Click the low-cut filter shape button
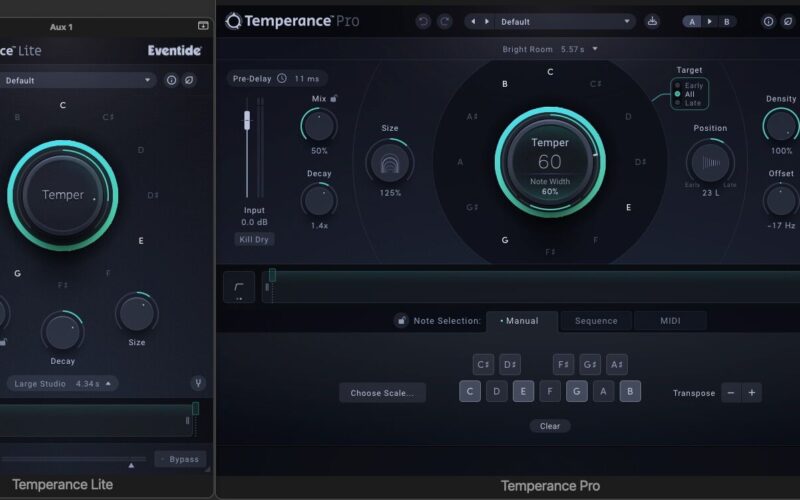 (239, 287)
